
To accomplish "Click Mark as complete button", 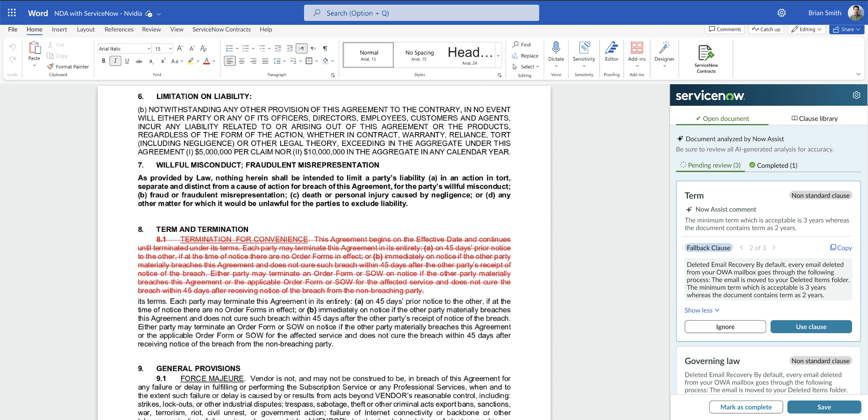I will coord(746,407).
